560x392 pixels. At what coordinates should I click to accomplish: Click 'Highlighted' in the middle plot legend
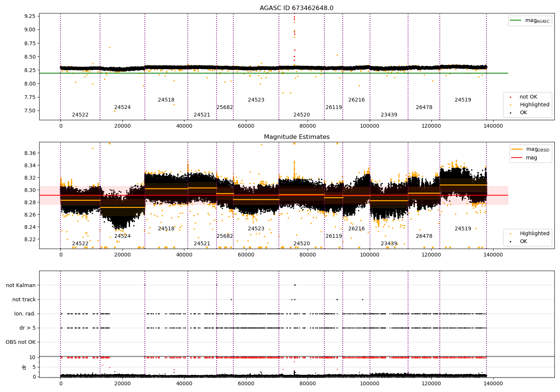point(534,233)
